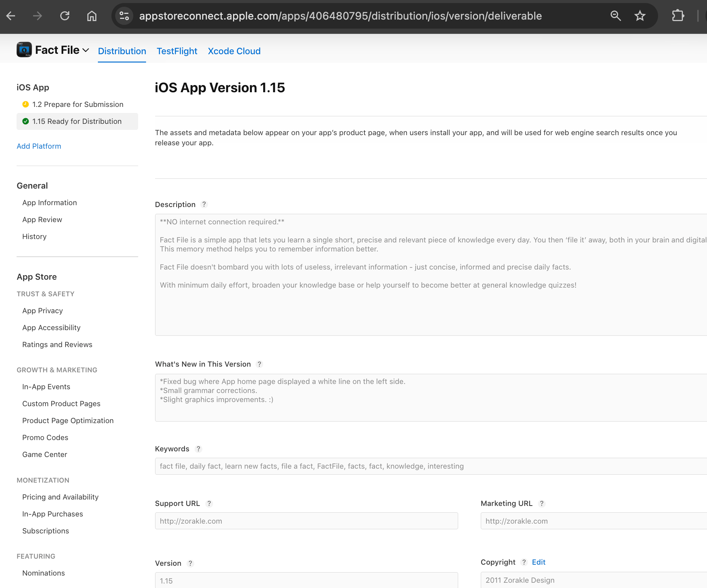707x588 pixels.
Task: Reload the page using the refresh icon
Action: pyautogui.click(x=65, y=15)
